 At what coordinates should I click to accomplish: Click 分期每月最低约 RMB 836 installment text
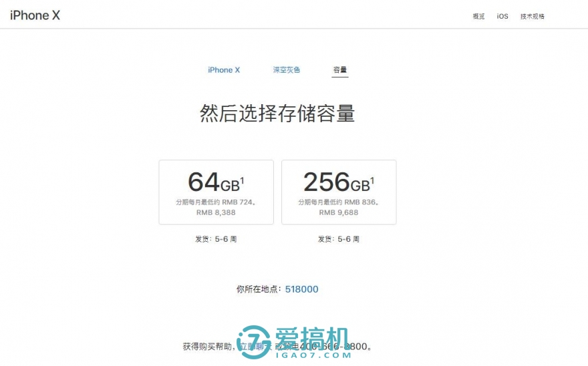pos(339,202)
